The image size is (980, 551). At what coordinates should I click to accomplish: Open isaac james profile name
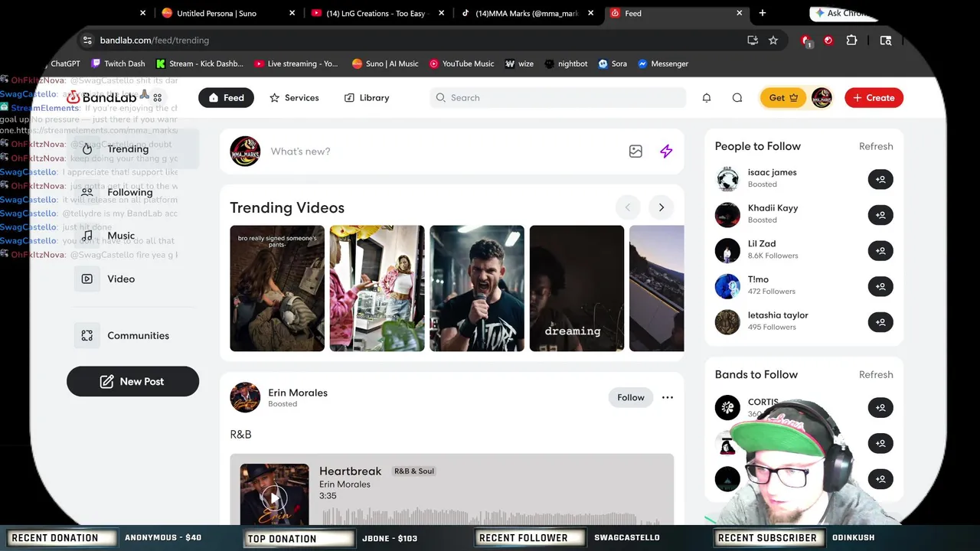(x=772, y=172)
